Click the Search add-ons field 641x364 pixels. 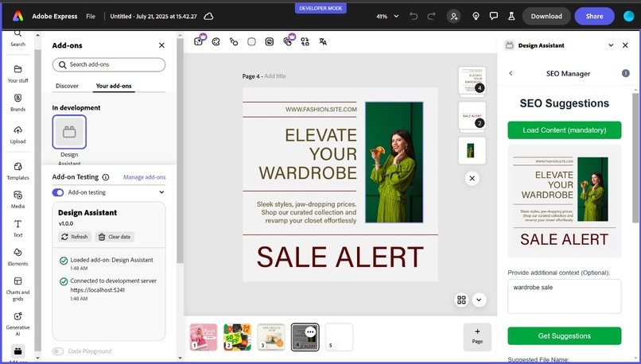[109, 64]
